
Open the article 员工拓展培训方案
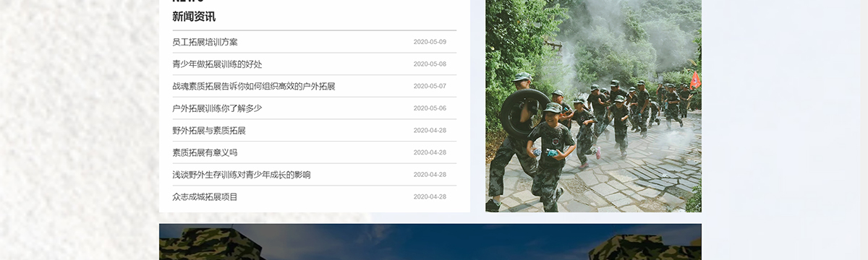(205, 42)
